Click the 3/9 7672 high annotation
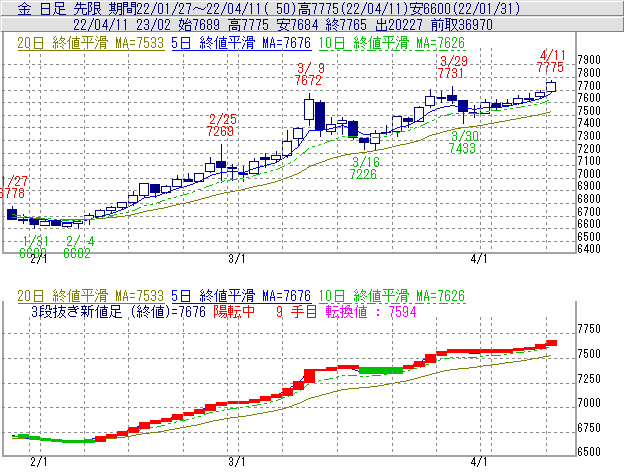624x475 pixels. (x=309, y=74)
